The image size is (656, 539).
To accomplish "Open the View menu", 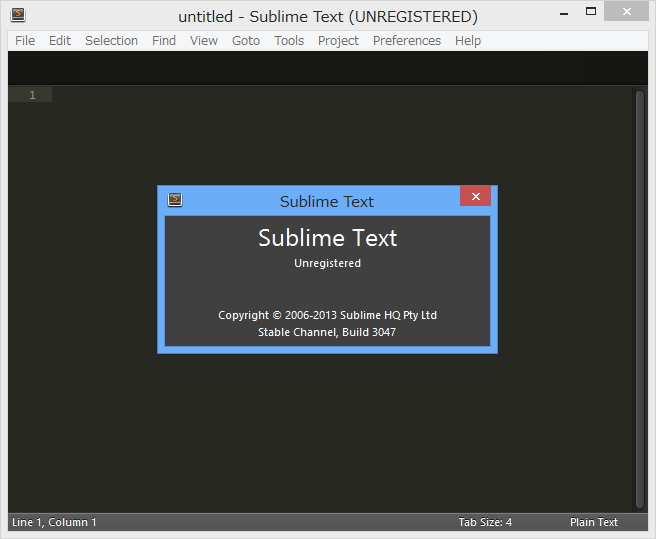I will click(x=204, y=41).
